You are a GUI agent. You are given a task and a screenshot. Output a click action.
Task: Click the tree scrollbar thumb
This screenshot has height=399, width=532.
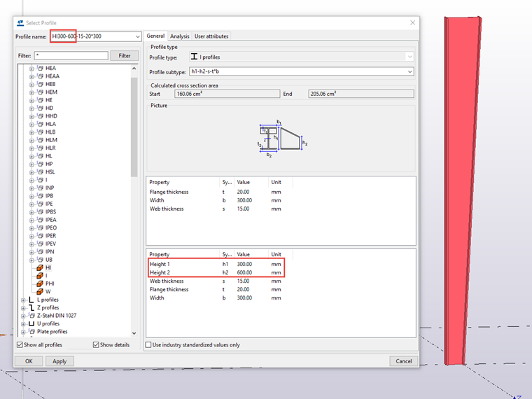coord(134,127)
